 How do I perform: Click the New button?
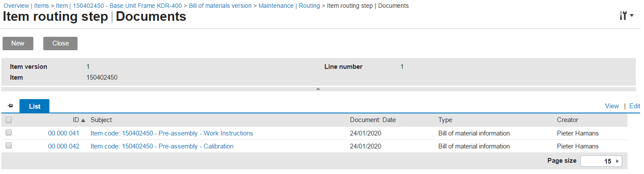point(18,43)
